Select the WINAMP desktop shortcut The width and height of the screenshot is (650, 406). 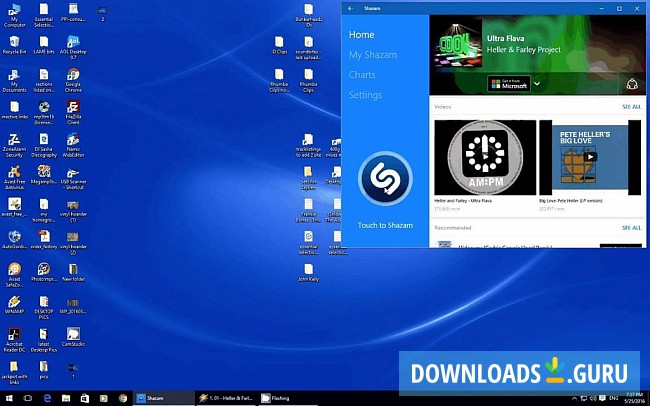(x=15, y=305)
